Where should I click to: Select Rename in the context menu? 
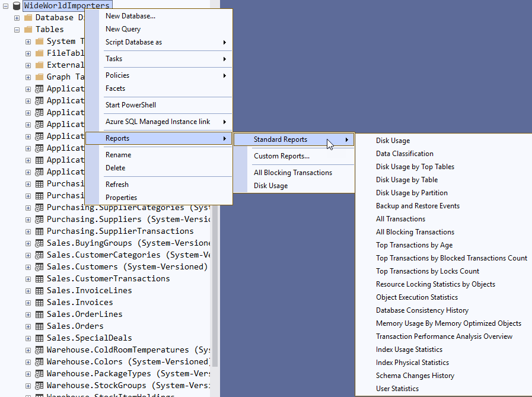pos(159,155)
